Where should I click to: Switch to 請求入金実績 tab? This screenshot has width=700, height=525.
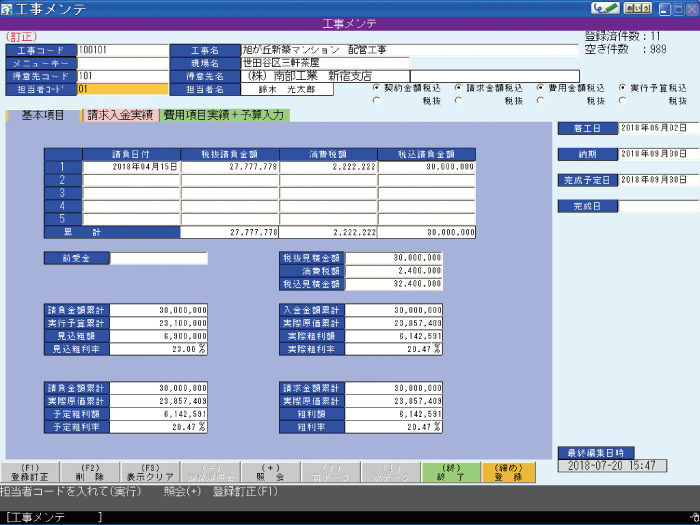tap(119, 115)
